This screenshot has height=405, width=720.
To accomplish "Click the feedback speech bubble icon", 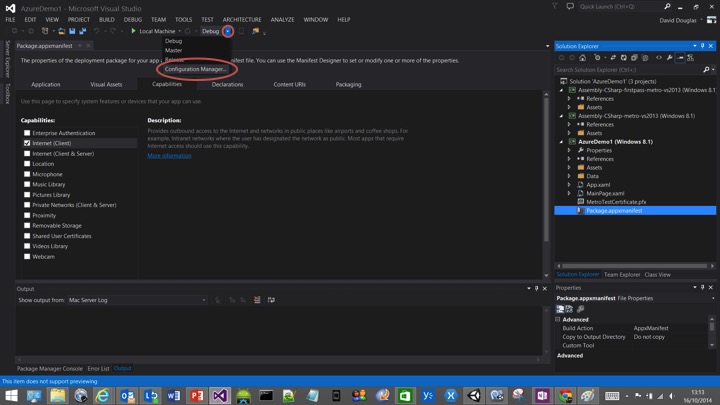I will click(570, 6).
